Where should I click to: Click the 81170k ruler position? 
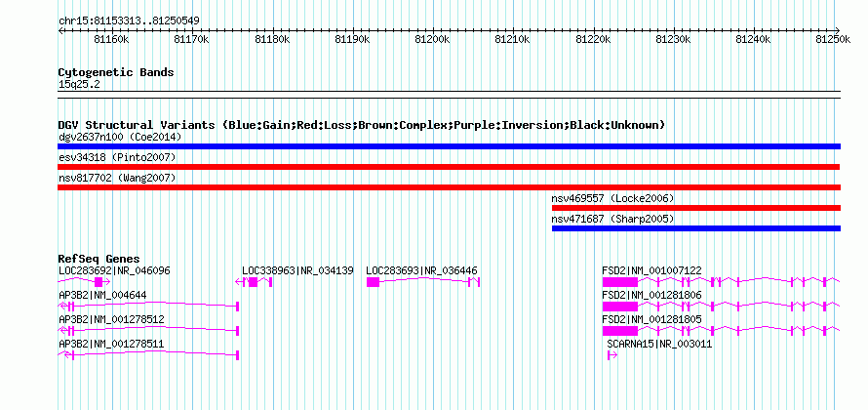[x=192, y=39]
